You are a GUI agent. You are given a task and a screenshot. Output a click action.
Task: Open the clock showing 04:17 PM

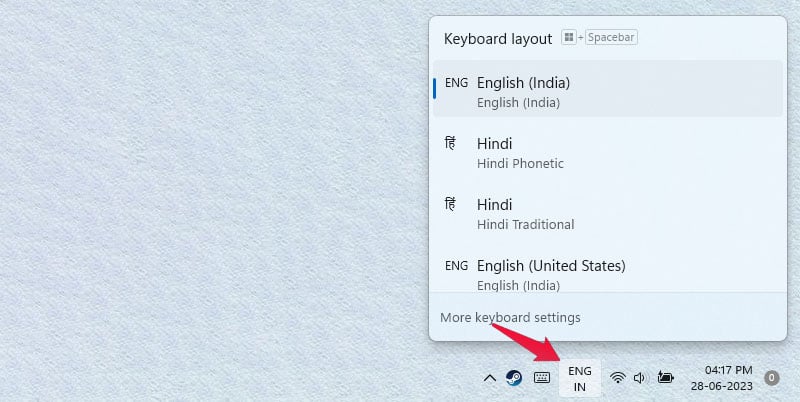pyautogui.click(x=722, y=378)
